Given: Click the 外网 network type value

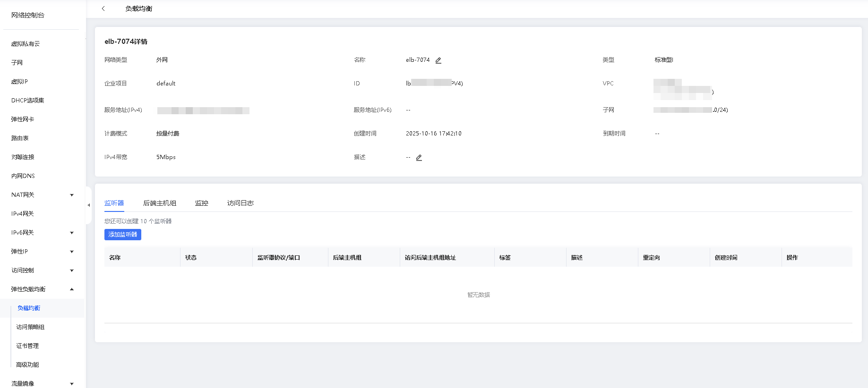Looking at the screenshot, I should point(162,60).
